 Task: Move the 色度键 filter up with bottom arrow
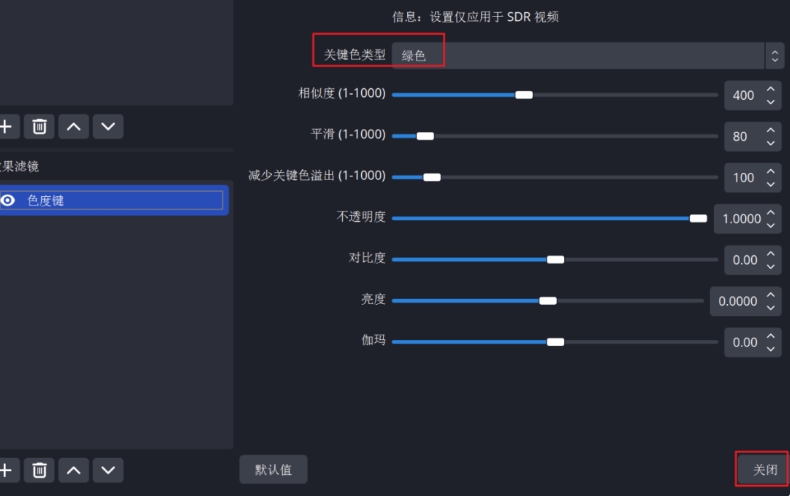tap(74, 470)
